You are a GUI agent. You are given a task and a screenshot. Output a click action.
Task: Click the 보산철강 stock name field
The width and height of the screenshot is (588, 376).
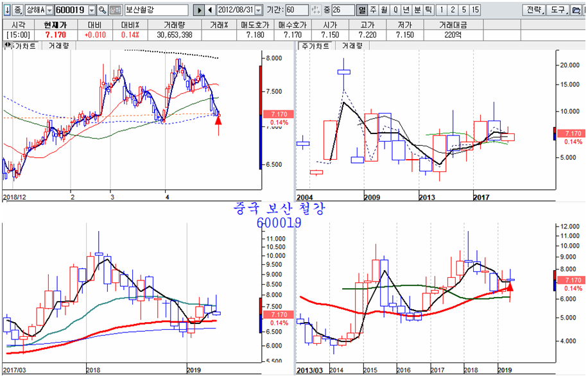157,10
